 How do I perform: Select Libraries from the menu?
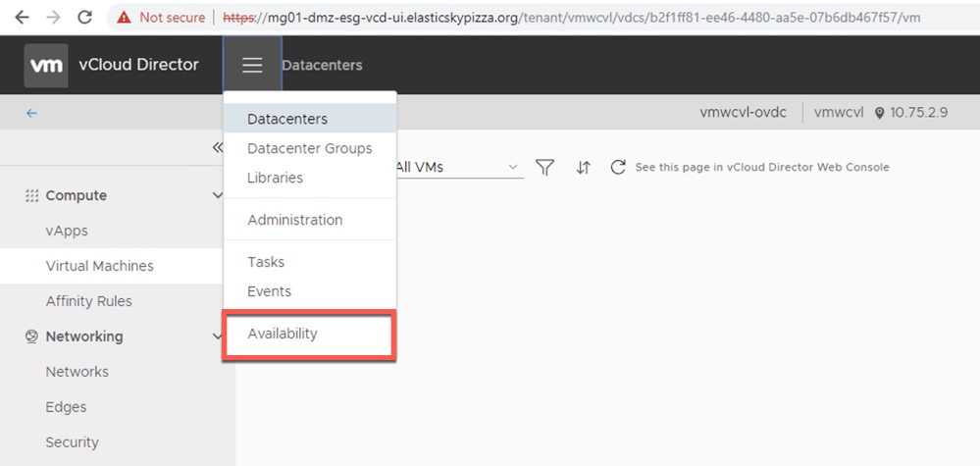tap(276, 178)
